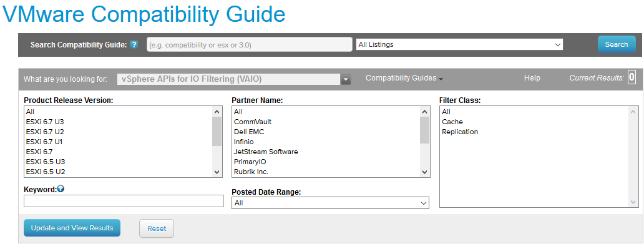Select All in Filter Class list

point(534,112)
